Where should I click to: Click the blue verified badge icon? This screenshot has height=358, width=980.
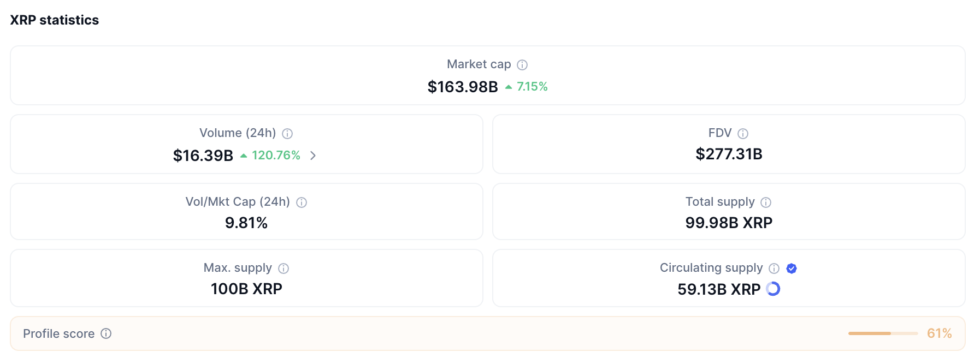point(792,268)
